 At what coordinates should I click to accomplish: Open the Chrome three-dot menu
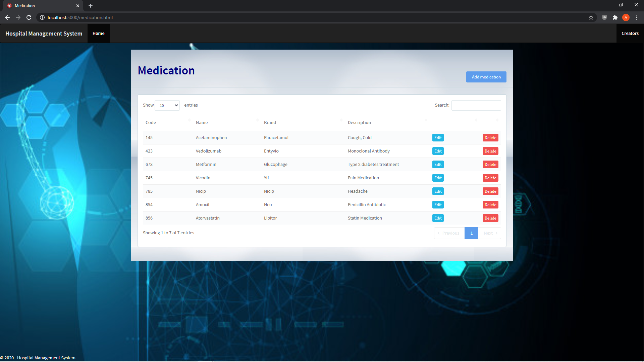(x=637, y=17)
